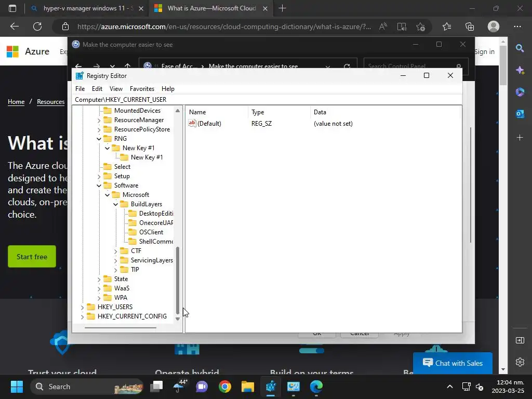Select the BuildLayers key label
This screenshot has height=399, width=532.
click(x=146, y=204)
